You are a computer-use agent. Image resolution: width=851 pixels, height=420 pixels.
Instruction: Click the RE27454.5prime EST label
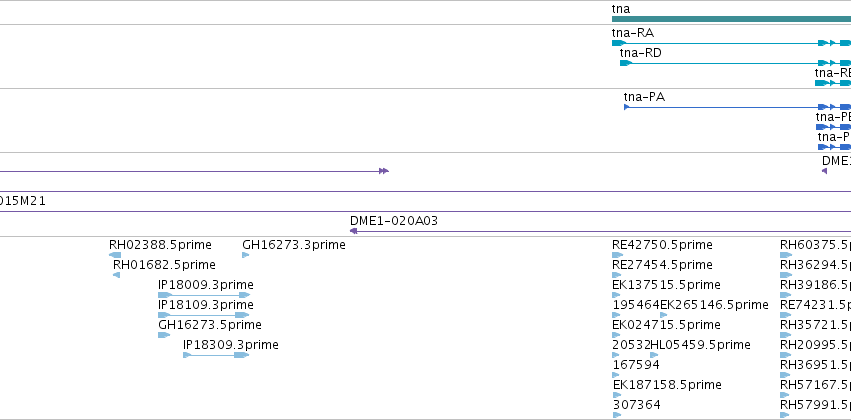coord(662,265)
